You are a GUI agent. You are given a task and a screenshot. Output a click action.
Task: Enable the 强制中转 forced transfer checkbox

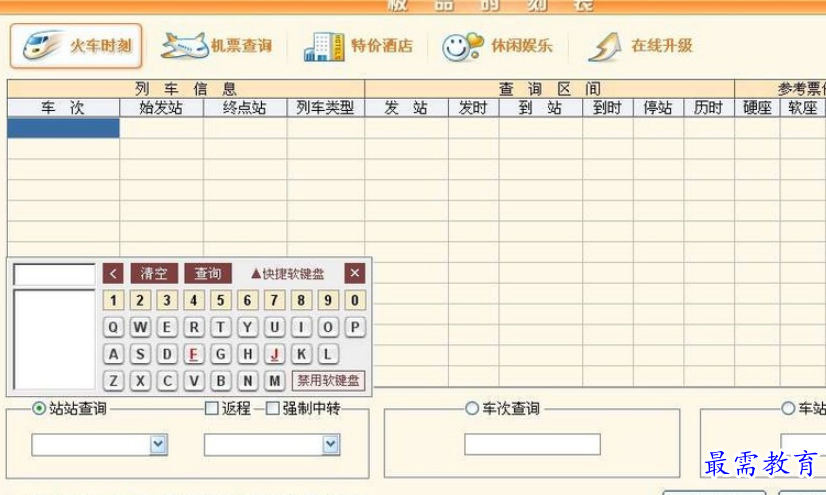tap(272, 408)
